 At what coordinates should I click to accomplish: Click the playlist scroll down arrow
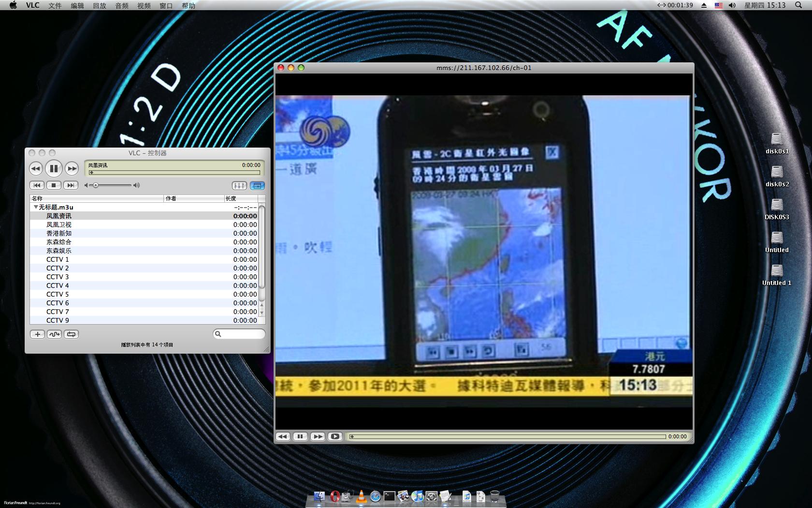262,313
